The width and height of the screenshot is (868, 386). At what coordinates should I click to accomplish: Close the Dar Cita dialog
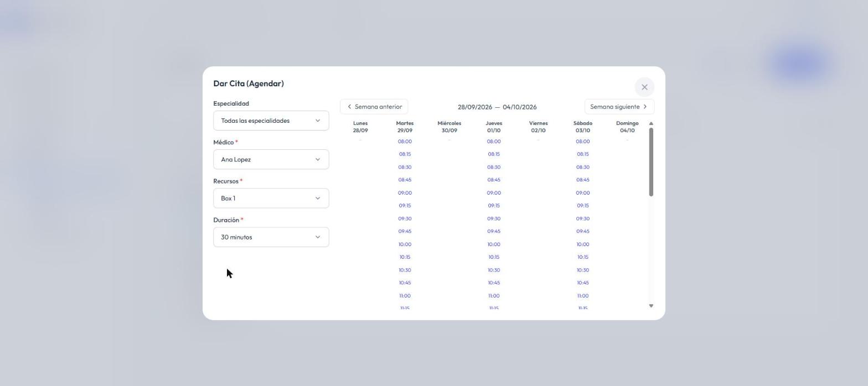(644, 87)
